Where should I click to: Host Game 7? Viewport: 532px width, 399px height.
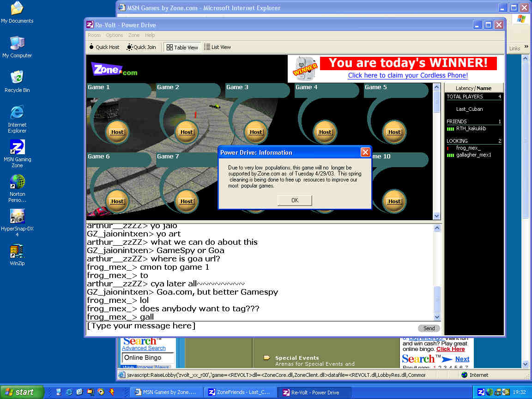[x=187, y=201]
